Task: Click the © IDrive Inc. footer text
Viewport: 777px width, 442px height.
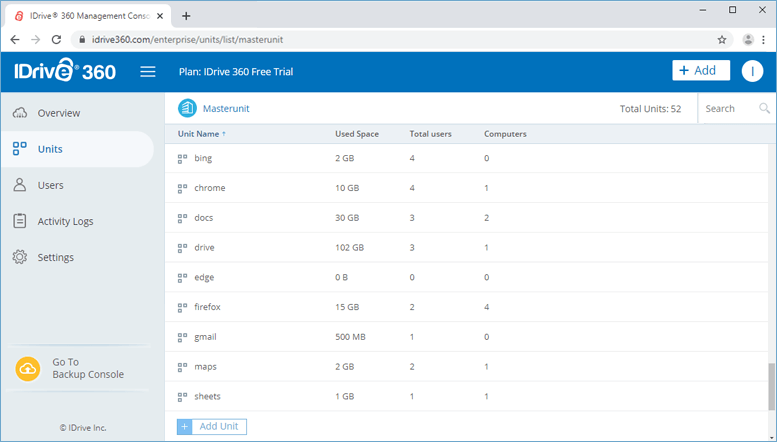Action: (83, 428)
